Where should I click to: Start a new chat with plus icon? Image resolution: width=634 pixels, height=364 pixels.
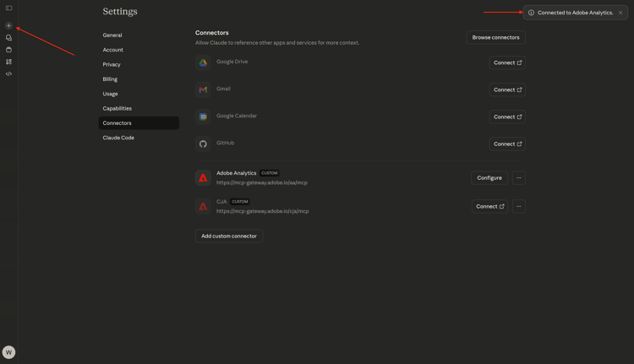(9, 25)
